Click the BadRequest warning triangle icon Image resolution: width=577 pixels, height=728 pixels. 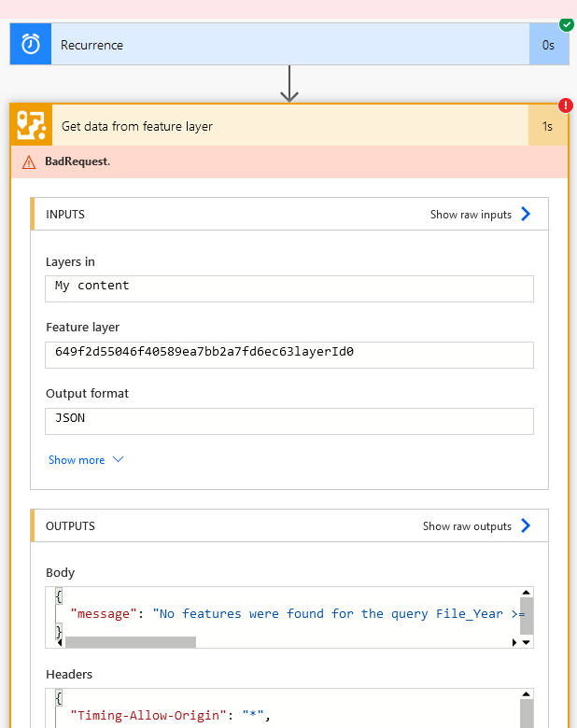click(x=29, y=162)
